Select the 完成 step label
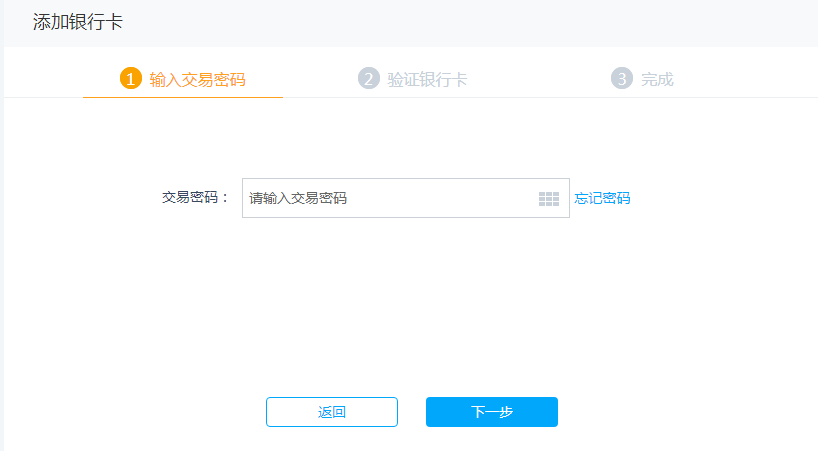 [x=657, y=79]
